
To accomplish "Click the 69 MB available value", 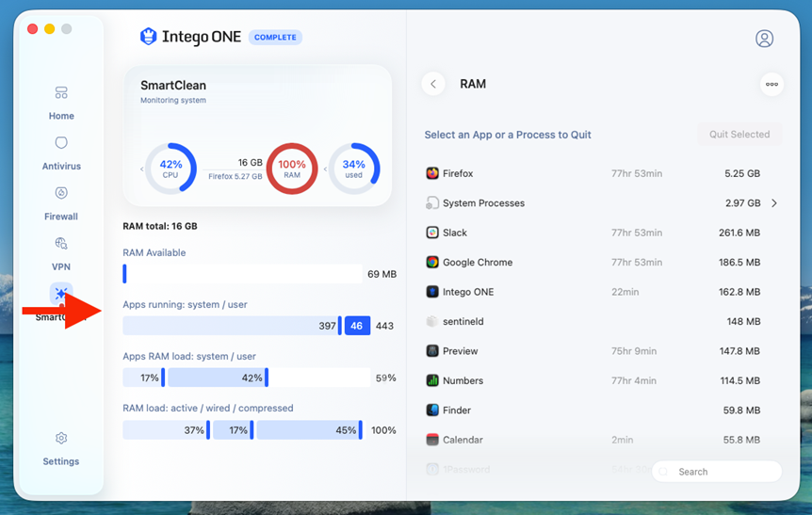I will coord(382,274).
